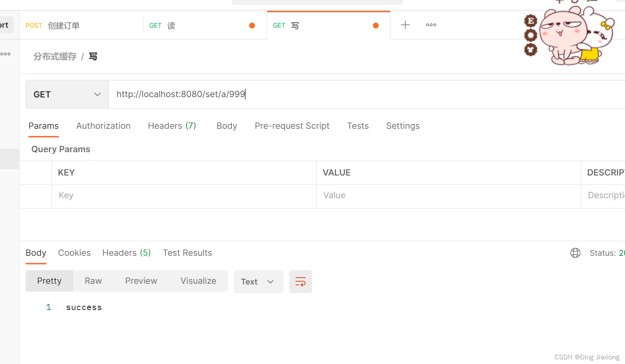This screenshot has width=625, height=364.
Task: Select Preview response view
Action: click(x=141, y=281)
